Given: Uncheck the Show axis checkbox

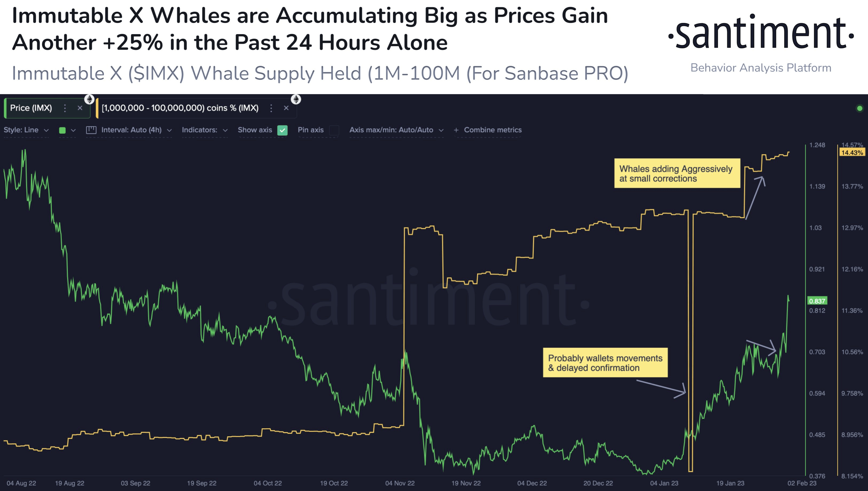Looking at the screenshot, I should pyautogui.click(x=283, y=130).
